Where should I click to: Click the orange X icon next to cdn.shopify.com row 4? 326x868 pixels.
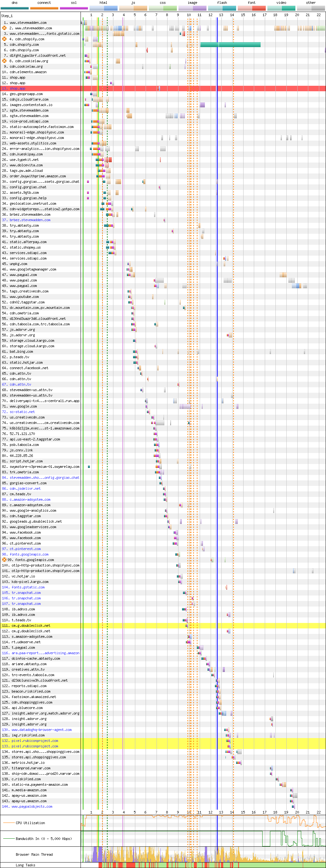[5, 39]
